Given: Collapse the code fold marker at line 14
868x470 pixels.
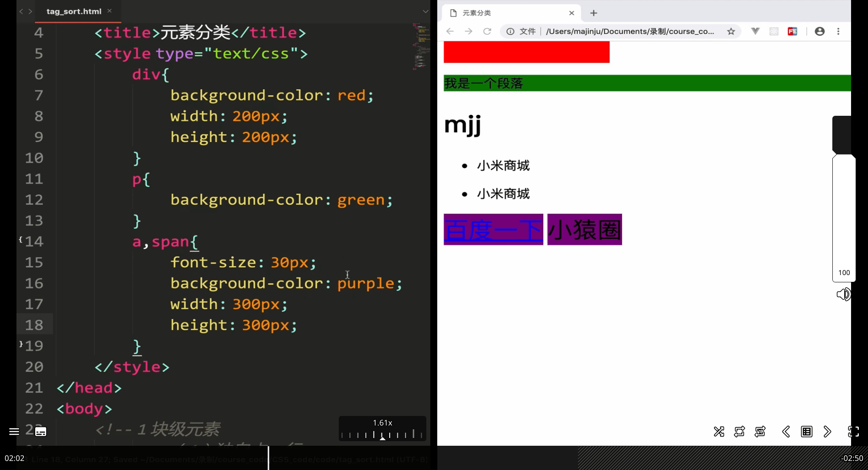Looking at the screenshot, I should (21, 239).
